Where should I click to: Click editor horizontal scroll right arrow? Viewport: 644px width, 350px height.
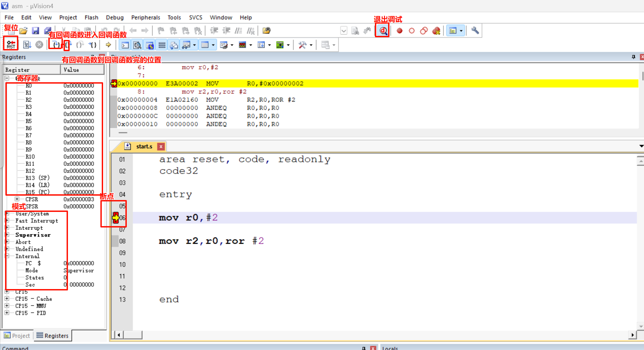pyautogui.click(x=633, y=335)
